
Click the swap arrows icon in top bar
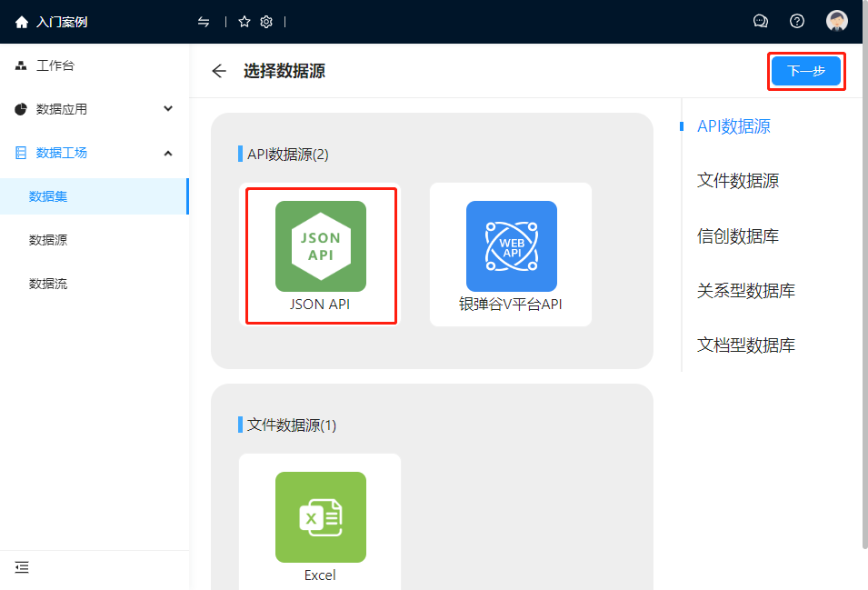(x=204, y=22)
